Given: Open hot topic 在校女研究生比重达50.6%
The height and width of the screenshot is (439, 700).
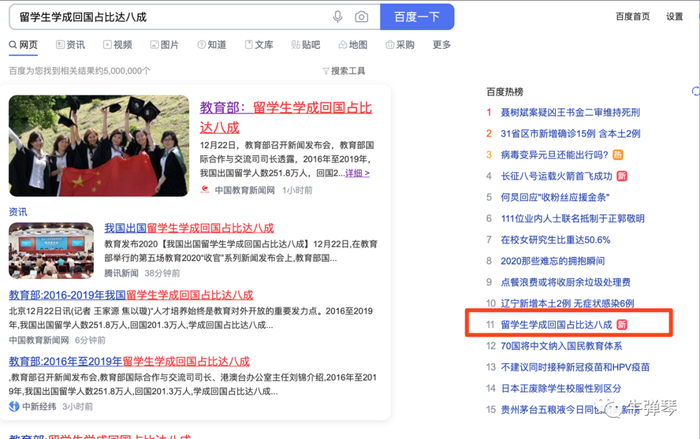Looking at the screenshot, I should [555, 240].
